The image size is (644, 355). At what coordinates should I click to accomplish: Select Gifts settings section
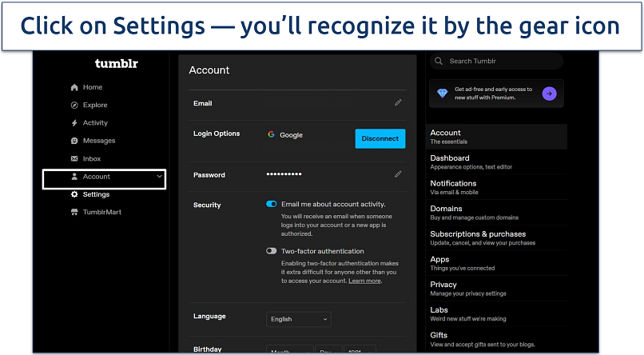point(496,339)
